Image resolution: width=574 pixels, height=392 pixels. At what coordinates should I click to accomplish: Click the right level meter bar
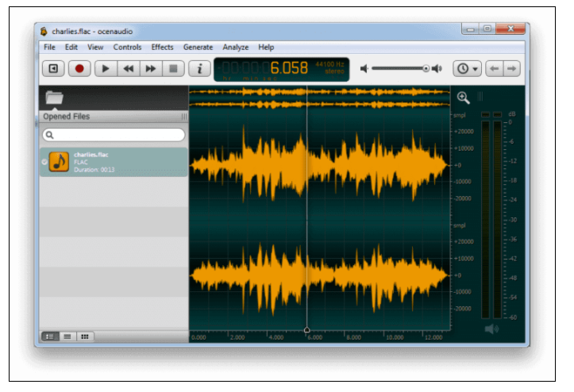click(x=497, y=220)
